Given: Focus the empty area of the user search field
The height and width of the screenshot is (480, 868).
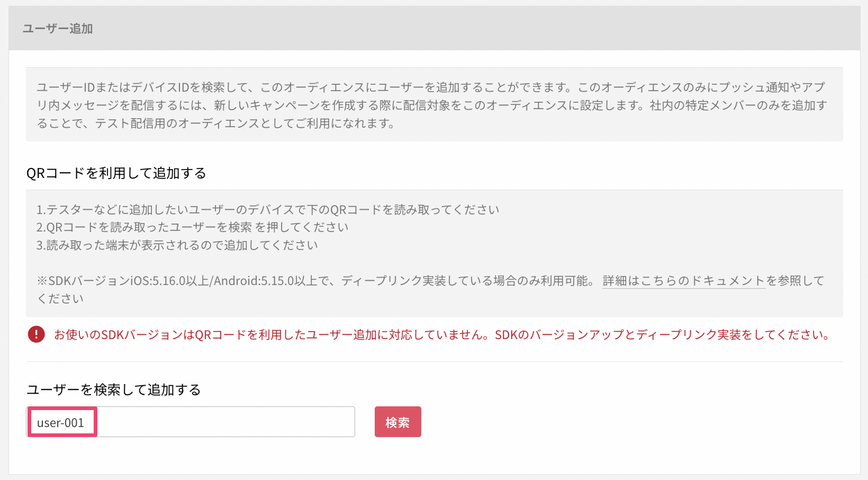Looking at the screenshot, I should [x=226, y=422].
